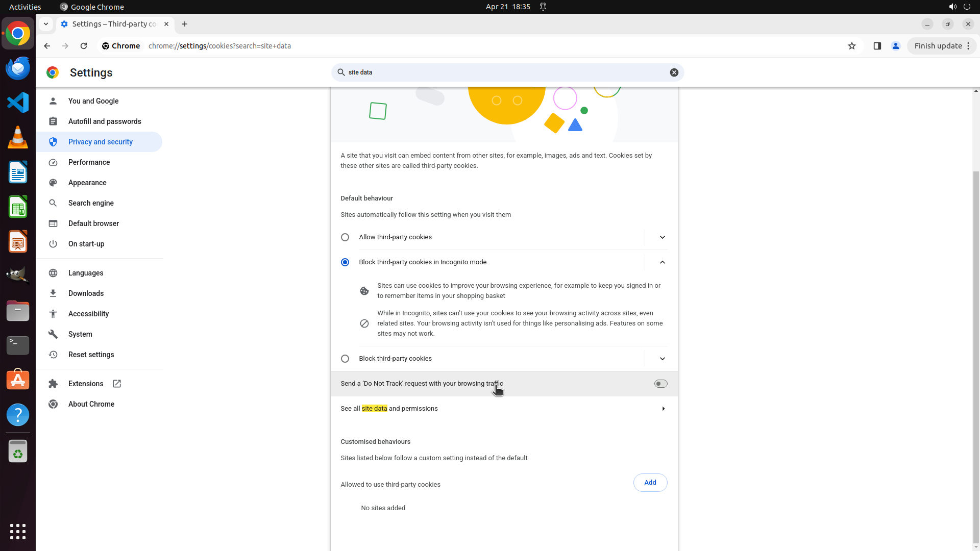The image size is (980, 551).
Task: Open the Downloads settings section
Action: (x=86, y=293)
